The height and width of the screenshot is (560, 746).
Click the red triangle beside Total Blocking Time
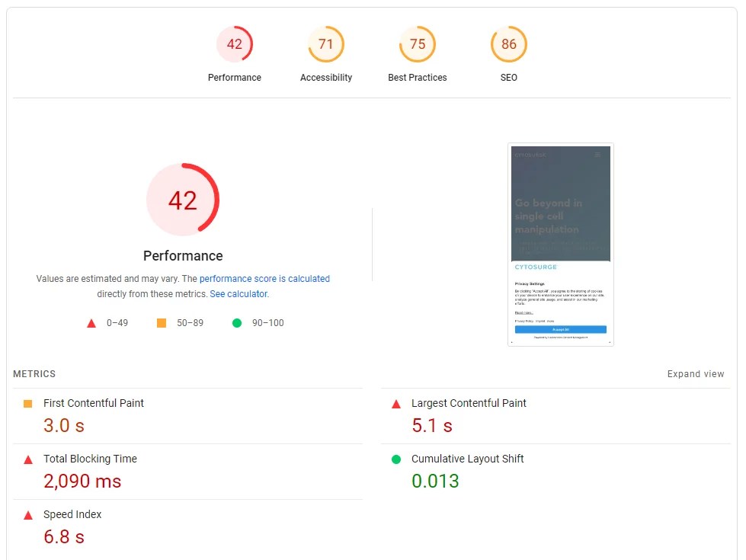tap(28, 459)
